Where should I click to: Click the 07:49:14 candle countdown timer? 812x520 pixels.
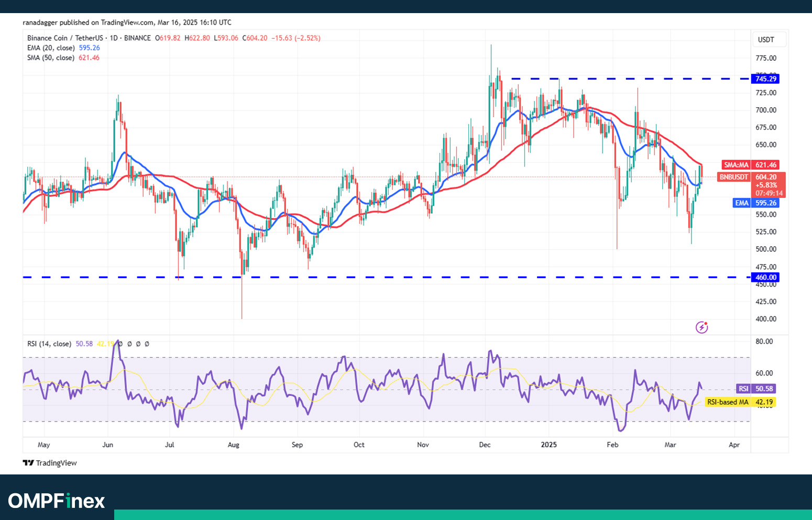[769, 193]
